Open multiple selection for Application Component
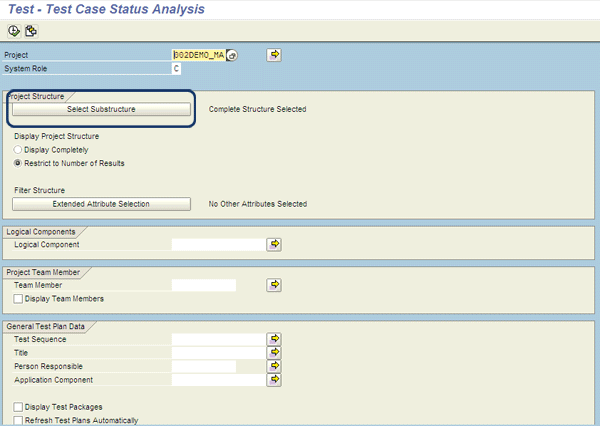600x426 pixels. point(274,380)
